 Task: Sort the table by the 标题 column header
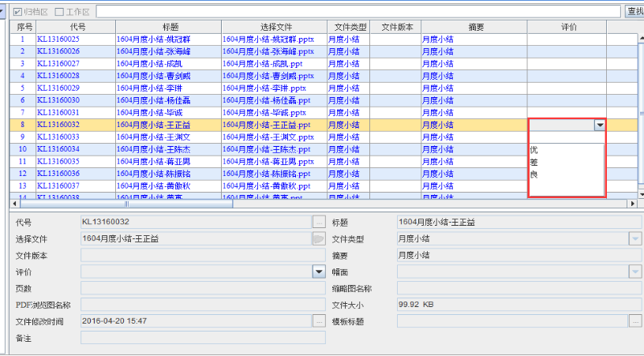click(x=165, y=27)
